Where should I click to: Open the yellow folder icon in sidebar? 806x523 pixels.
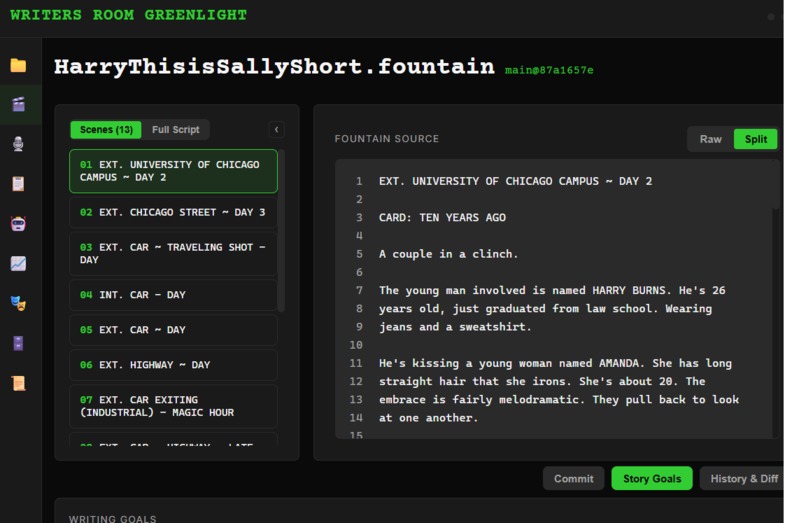(18, 65)
